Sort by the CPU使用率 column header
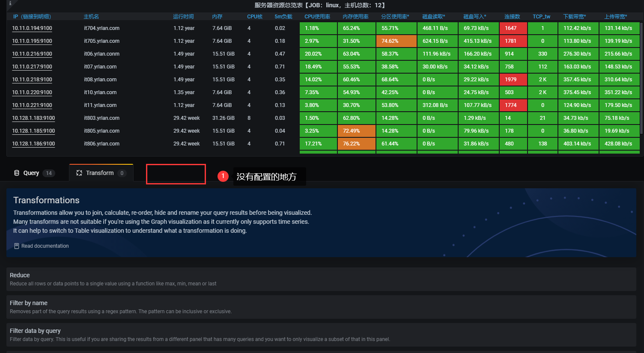 click(317, 17)
